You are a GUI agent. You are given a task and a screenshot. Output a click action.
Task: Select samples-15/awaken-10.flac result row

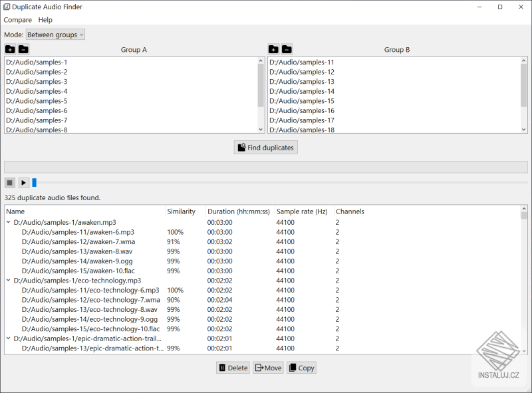pos(263,271)
